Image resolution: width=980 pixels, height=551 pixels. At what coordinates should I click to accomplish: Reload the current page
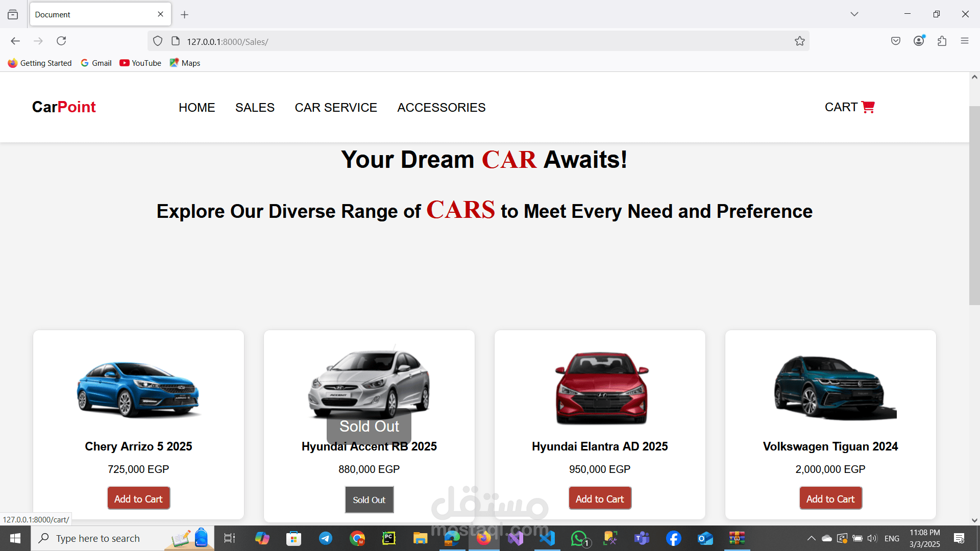61,41
